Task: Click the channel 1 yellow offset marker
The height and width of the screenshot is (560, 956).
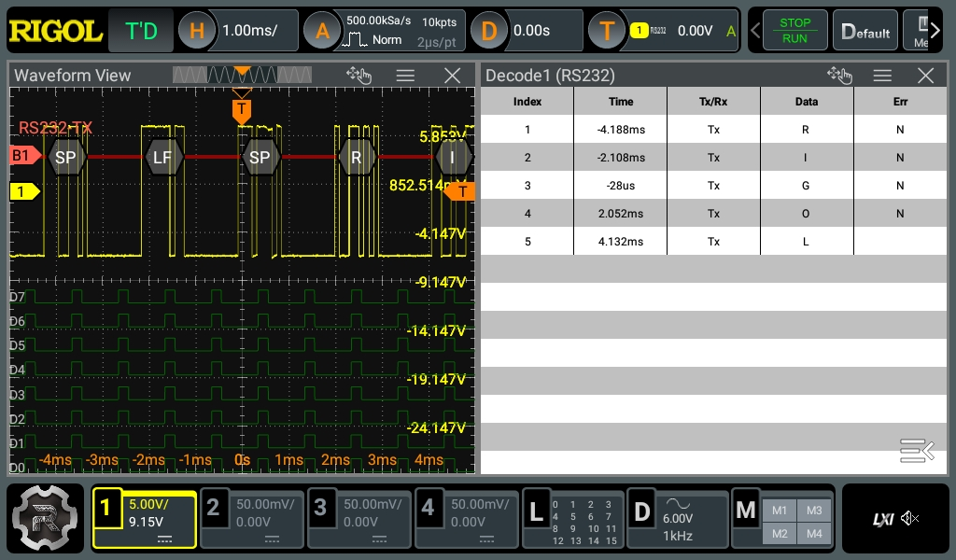Action: pyautogui.click(x=25, y=191)
